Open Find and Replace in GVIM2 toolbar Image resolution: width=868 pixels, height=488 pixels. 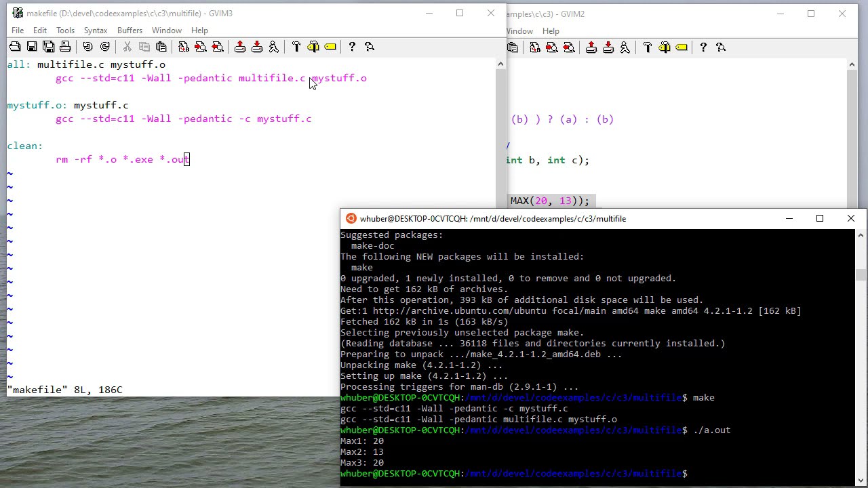[535, 47]
